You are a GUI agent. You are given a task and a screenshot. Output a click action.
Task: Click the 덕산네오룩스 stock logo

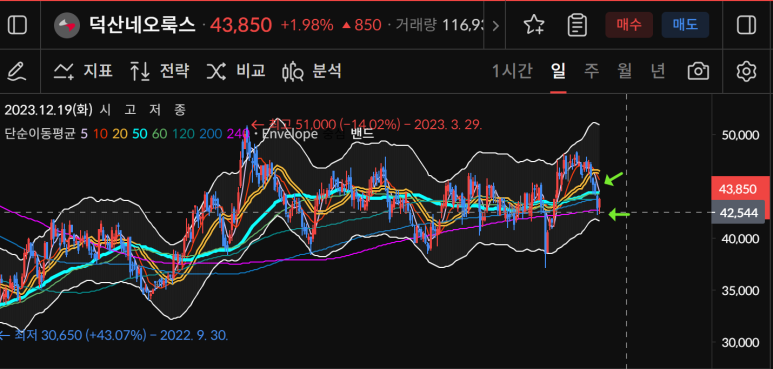67,25
